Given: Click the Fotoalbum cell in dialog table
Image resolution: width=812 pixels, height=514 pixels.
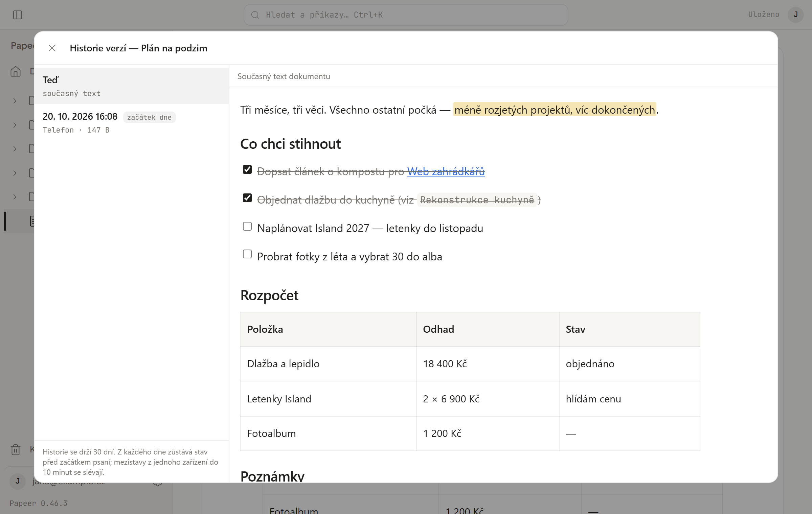Looking at the screenshot, I should 328,434.
